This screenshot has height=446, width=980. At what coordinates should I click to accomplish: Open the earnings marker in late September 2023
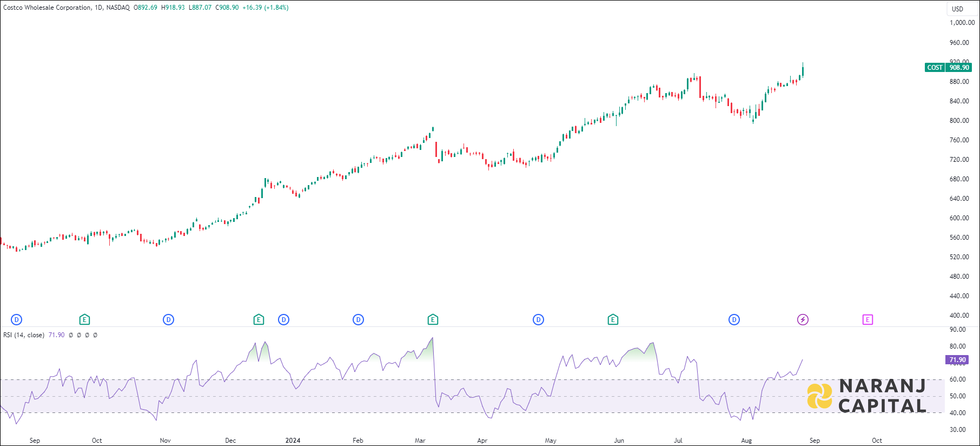click(x=84, y=320)
